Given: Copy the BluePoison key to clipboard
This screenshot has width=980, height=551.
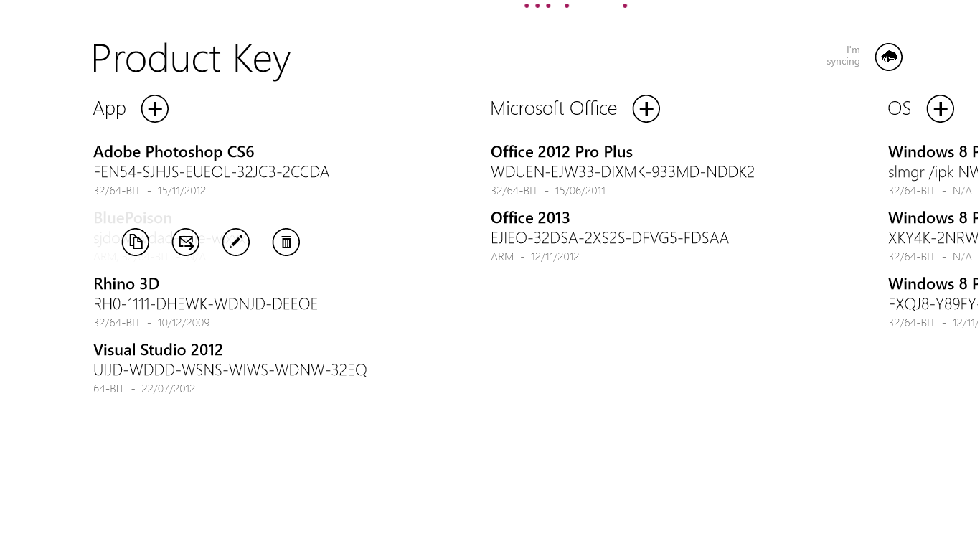Looking at the screenshot, I should (136, 242).
